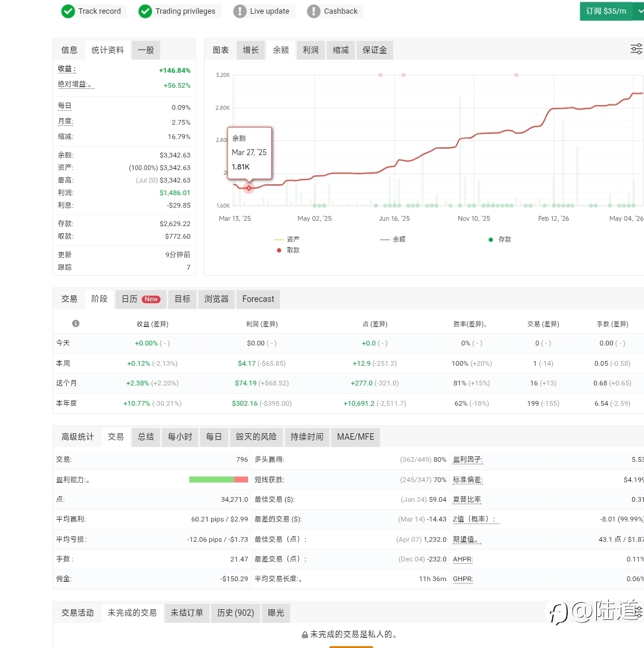Click the New badge on 日历 tab
644x648 pixels.
(151, 299)
